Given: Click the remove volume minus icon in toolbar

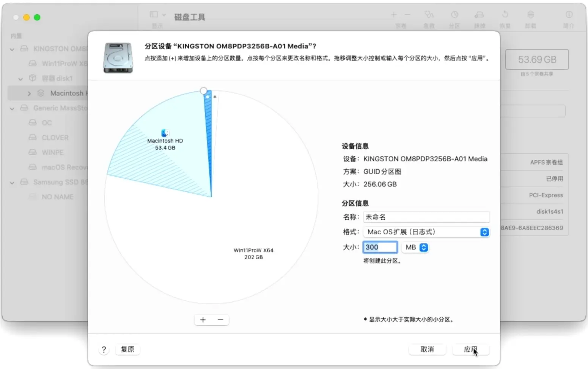Looking at the screenshot, I should 407,14.
